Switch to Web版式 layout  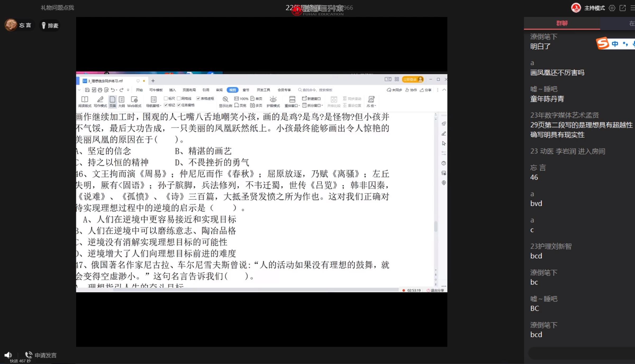[134, 102]
